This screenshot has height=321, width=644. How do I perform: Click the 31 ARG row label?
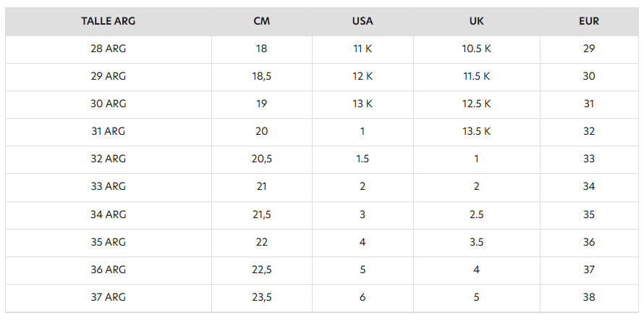pos(109,131)
